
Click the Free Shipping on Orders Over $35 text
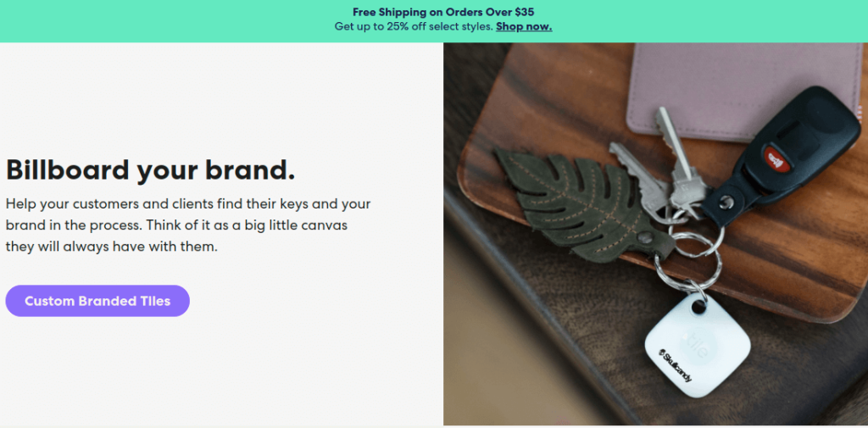tap(443, 12)
